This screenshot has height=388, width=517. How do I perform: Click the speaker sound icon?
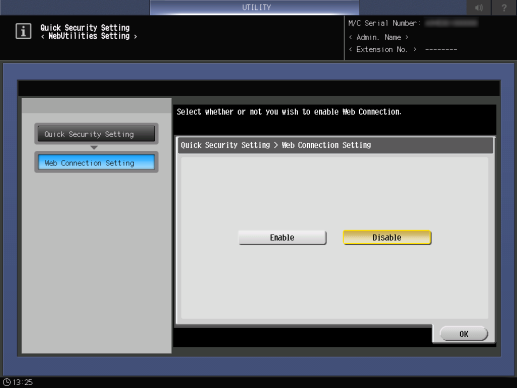479,8
